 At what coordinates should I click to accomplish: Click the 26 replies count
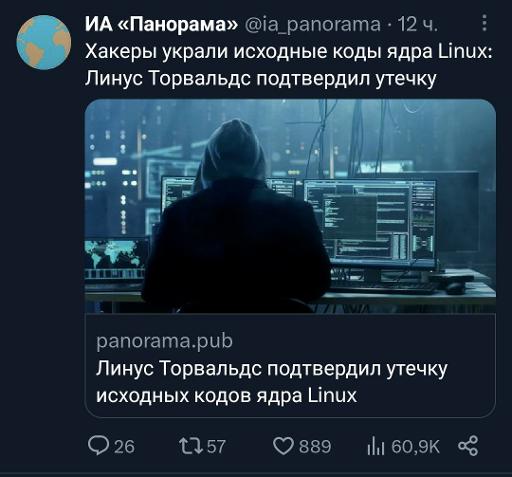point(124,447)
